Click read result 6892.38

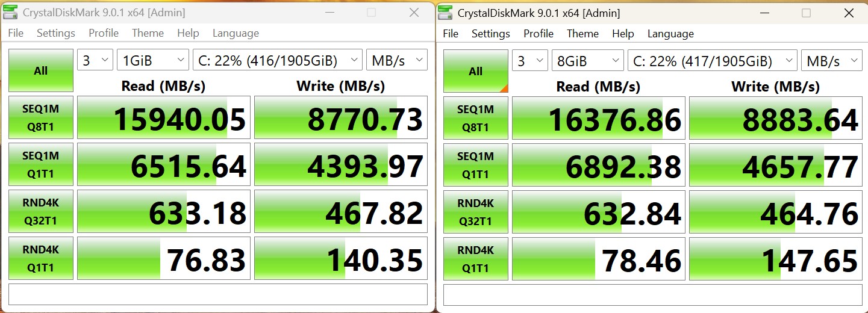pos(599,165)
